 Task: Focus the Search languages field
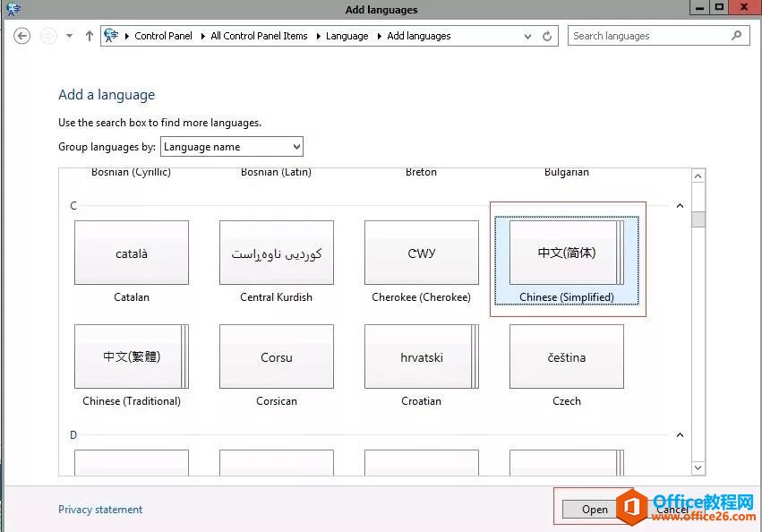(x=658, y=36)
